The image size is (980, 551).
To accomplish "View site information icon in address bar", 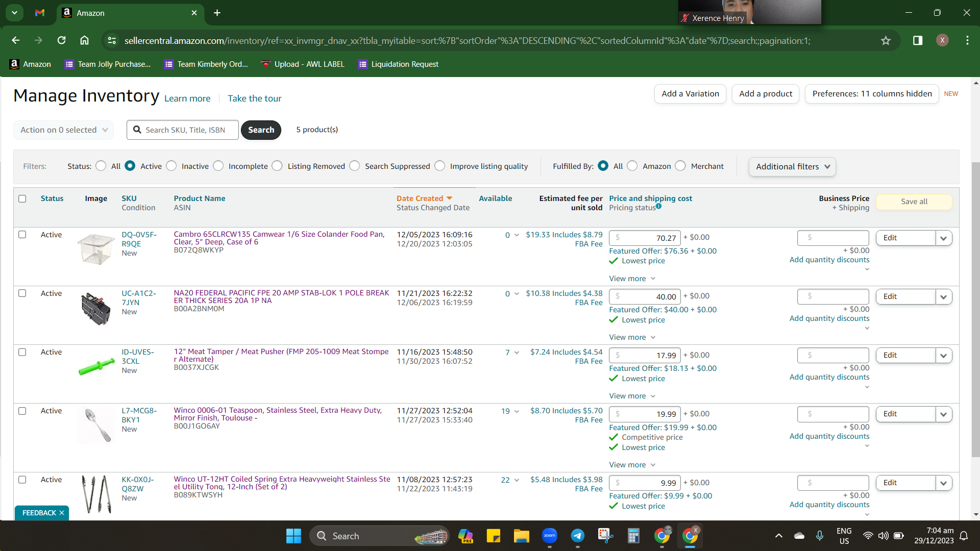I will pos(112,40).
